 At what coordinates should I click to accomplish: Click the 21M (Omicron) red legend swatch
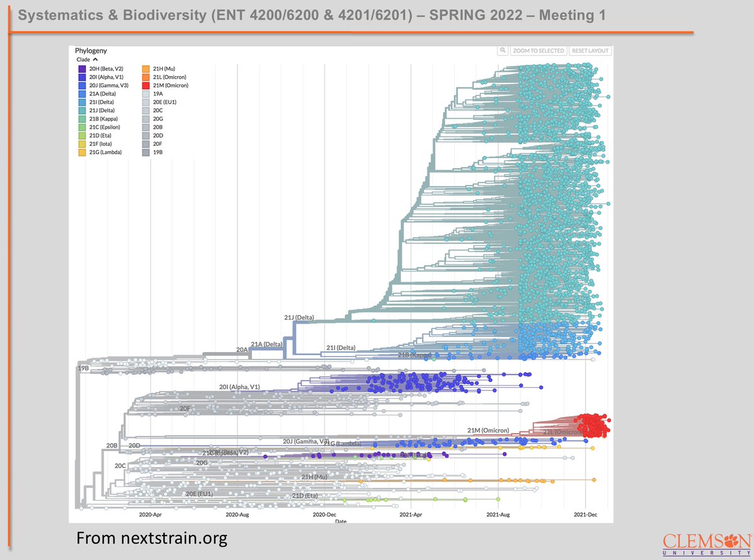(x=145, y=85)
